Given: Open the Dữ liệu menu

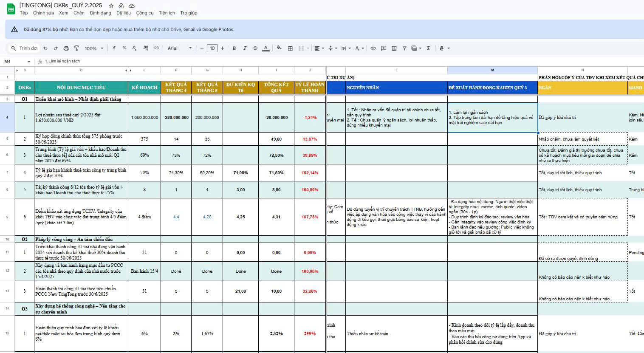Looking at the screenshot, I should (x=124, y=13).
